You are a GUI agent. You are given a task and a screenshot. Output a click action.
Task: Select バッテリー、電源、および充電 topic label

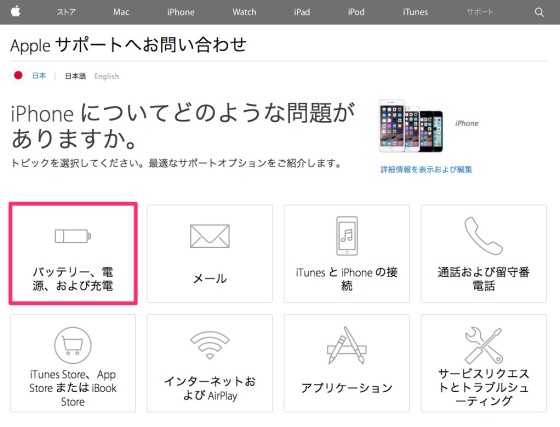pos(73,278)
